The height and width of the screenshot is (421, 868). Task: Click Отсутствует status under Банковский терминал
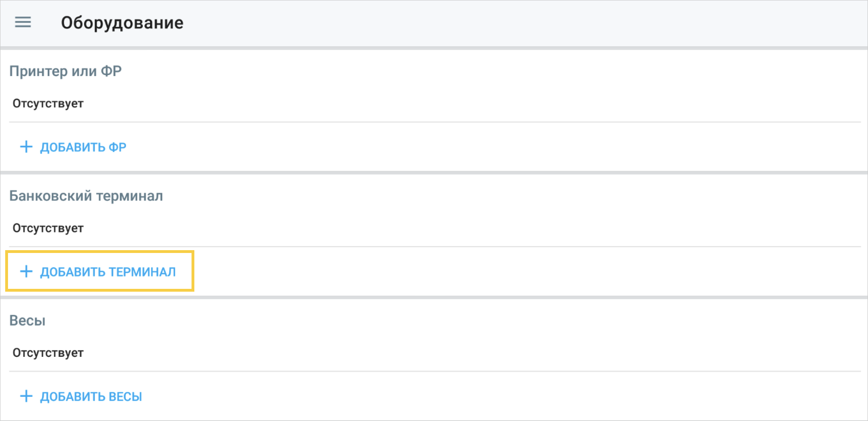pos(48,228)
